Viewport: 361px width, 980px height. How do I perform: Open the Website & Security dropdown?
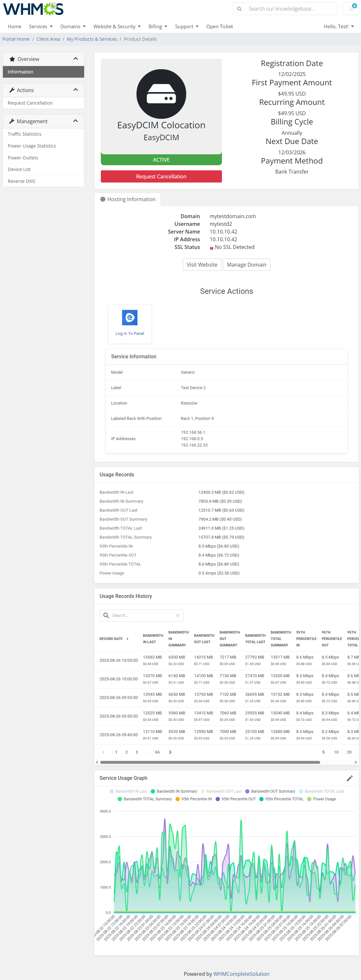pos(117,27)
